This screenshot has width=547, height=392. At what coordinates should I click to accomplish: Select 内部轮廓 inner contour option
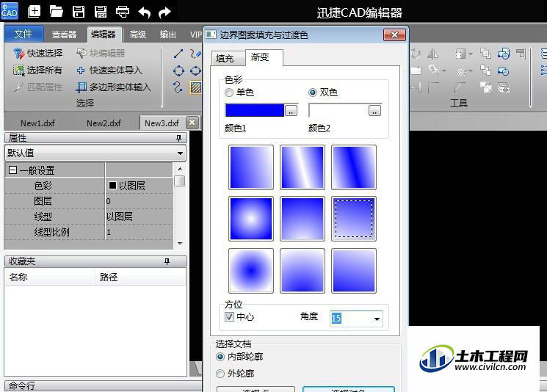(239, 357)
